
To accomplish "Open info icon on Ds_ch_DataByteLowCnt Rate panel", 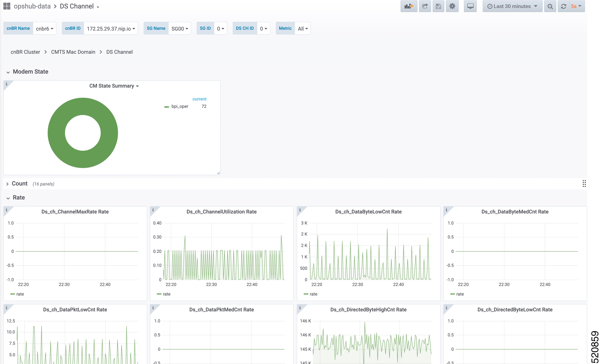I will (300, 210).
